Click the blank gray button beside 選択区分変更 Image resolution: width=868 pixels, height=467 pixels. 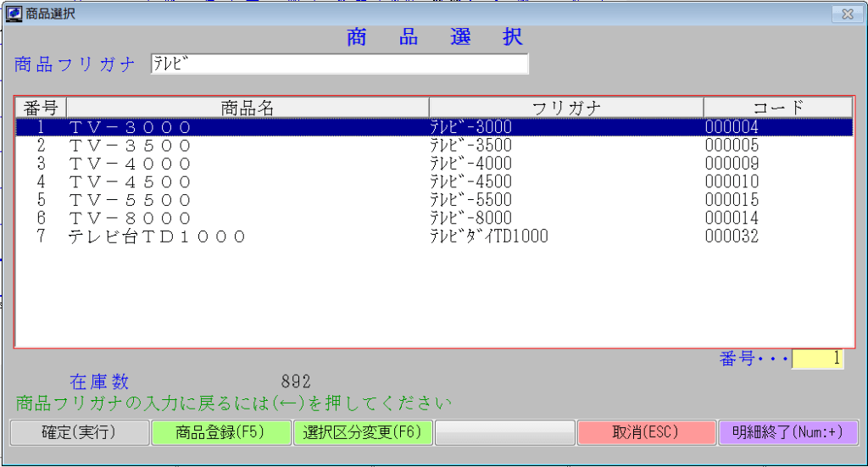[x=504, y=433]
